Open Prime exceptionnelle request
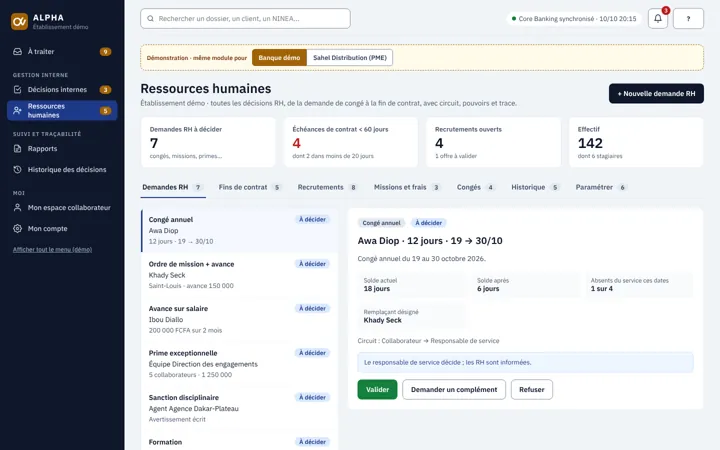 [x=239, y=364]
